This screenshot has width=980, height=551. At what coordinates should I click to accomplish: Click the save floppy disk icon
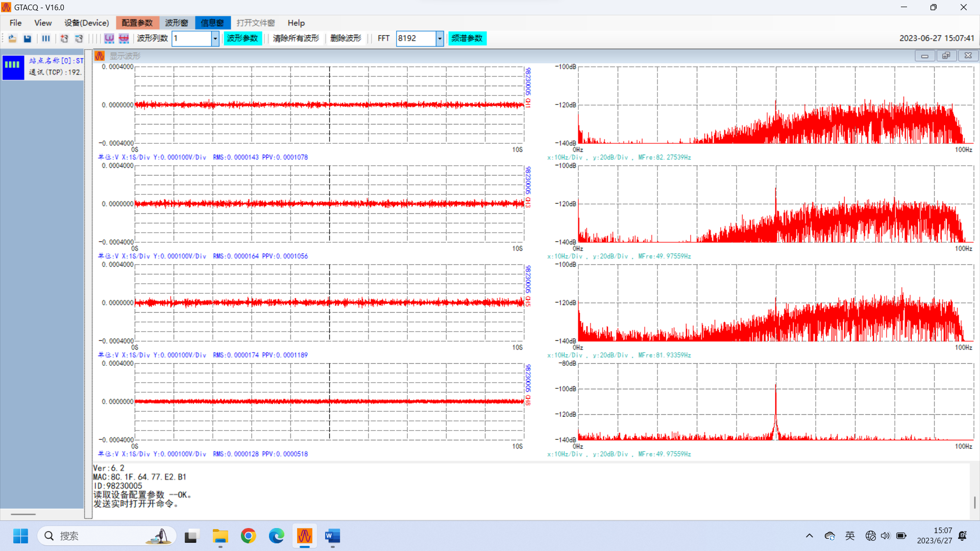[28, 38]
